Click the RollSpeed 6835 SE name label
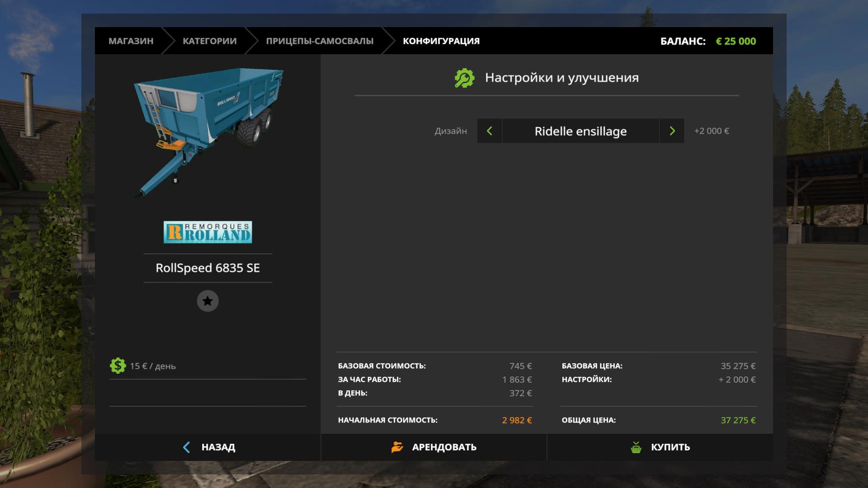868x488 pixels. coord(208,268)
